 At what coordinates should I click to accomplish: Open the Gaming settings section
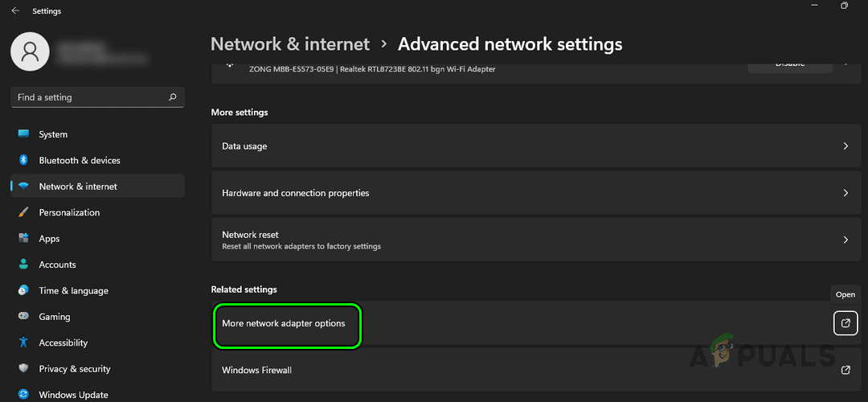pos(55,317)
